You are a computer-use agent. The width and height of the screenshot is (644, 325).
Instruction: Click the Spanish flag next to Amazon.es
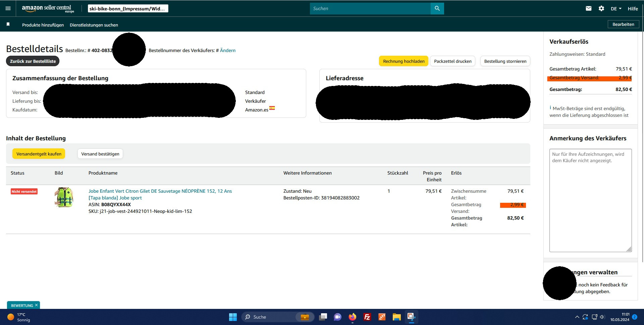272,108
